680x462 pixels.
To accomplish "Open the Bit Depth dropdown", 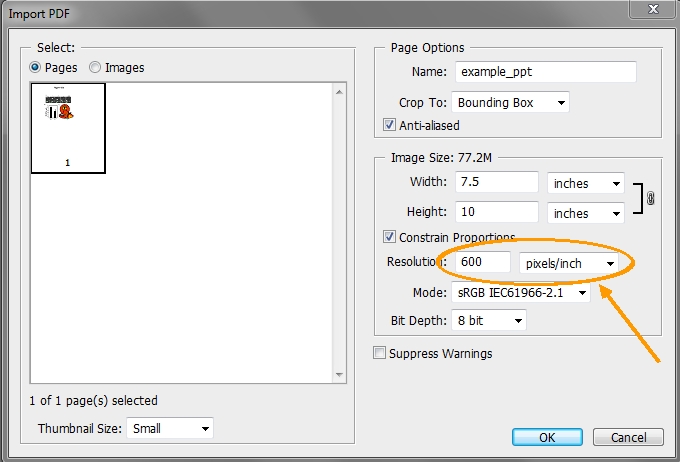I will [x=489, y=320].
